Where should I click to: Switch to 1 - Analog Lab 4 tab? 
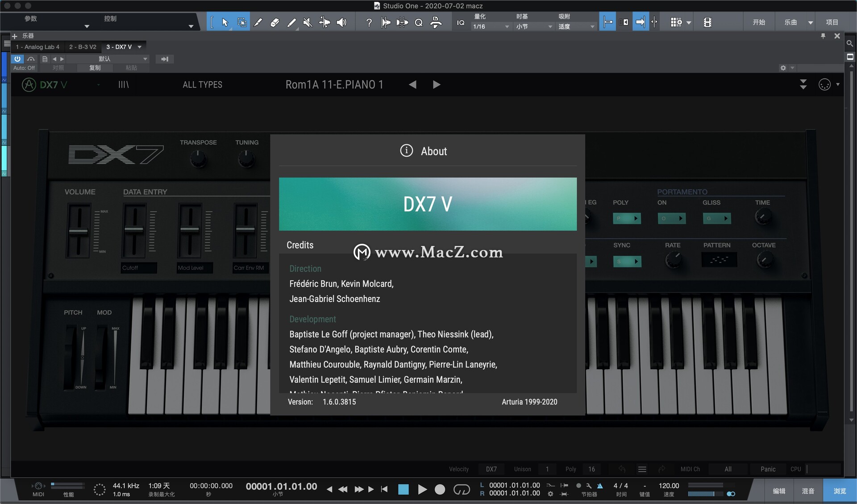point(37,47)
